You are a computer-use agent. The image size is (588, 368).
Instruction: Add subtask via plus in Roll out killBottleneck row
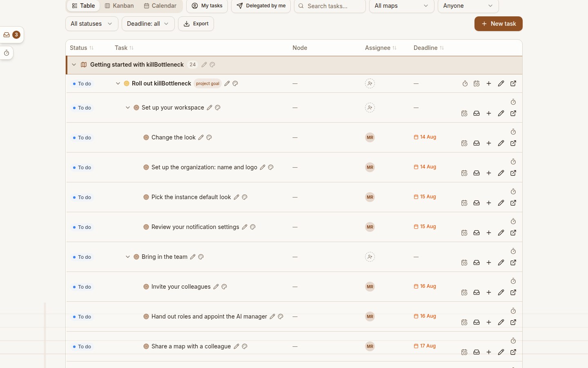[x=489, y=83]
